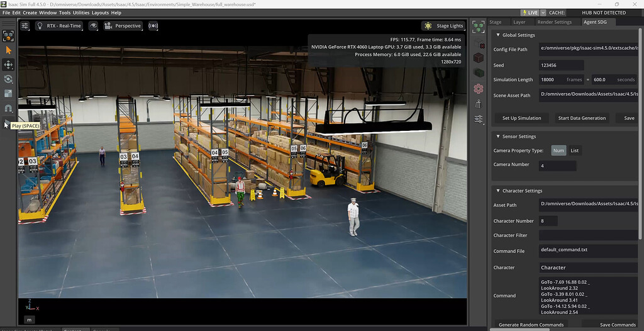This screenshot has height=331, width=644.
Task: Select the arrow selection tool
Action: 9,50
